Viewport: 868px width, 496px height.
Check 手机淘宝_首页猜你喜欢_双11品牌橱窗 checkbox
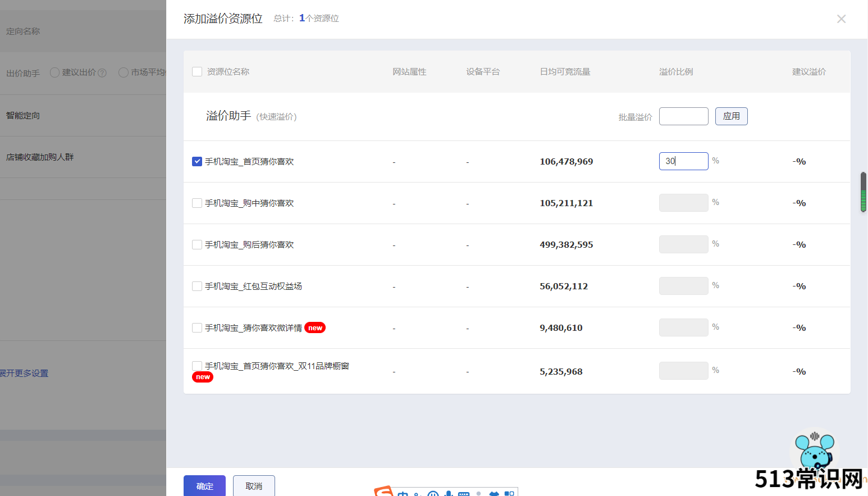pyautogui.click(x=197, y=366)
